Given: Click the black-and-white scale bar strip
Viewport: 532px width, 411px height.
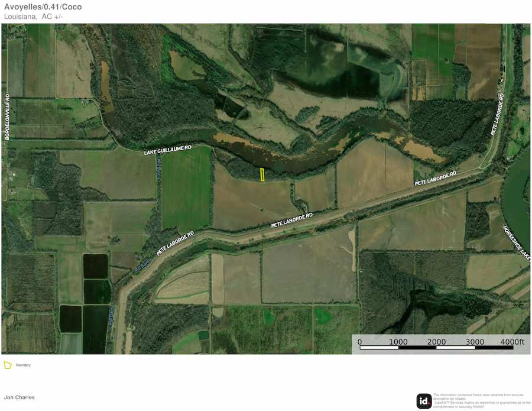Looking at the screenshot, I should tap(436, 348).
